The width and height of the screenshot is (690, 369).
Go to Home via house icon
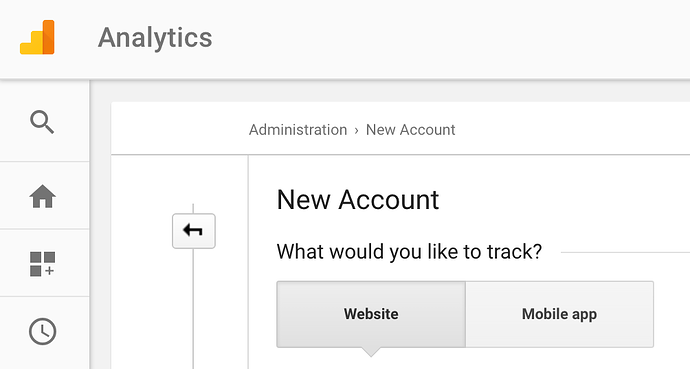[x=43, y=196]
